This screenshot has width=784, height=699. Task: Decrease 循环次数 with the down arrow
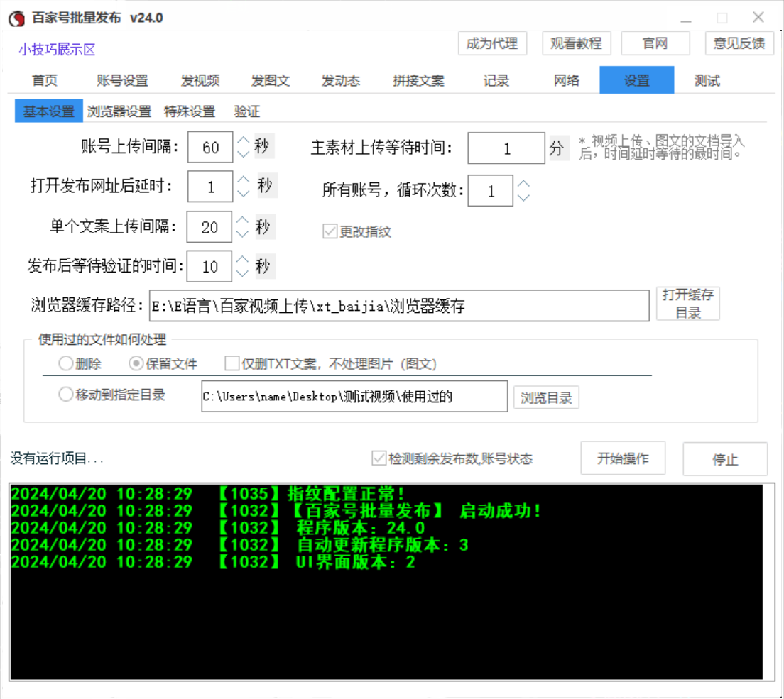point(523,197)
